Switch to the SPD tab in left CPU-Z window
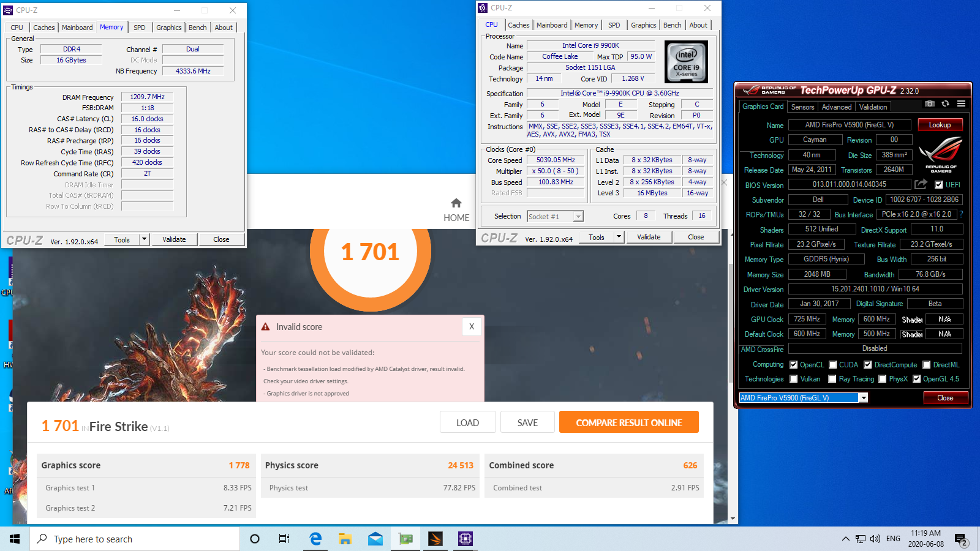 [140, 28]
